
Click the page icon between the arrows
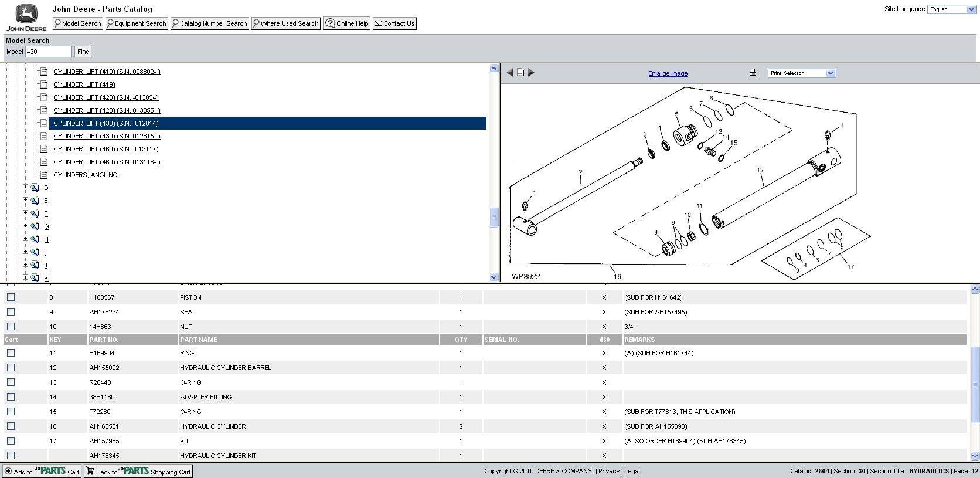[x=520, y=73]
